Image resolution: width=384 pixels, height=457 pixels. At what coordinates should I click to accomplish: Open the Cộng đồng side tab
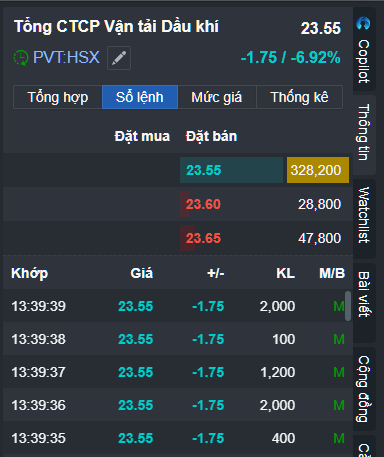[x=364, y=389]
